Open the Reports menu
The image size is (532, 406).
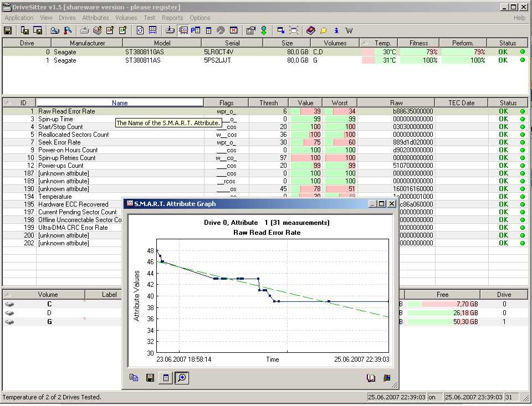pos(172,18)
